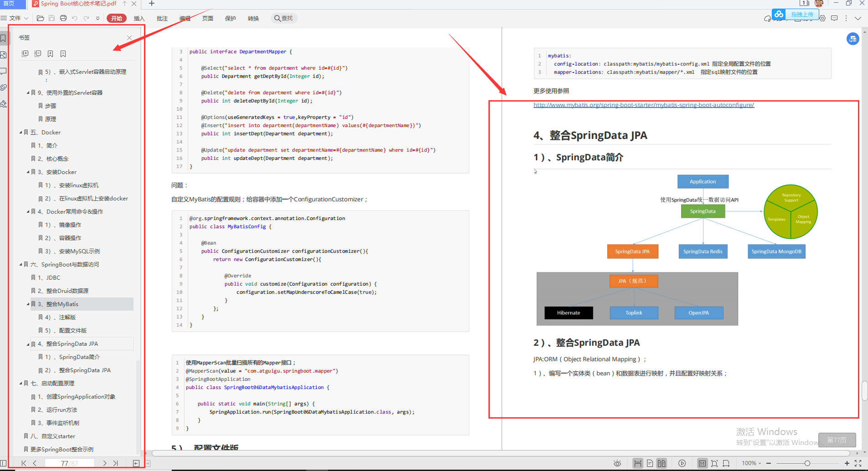The width and height of the screenshot is (868, 471).
Task: Add a new bookmark icon
Action: point(51,54)
